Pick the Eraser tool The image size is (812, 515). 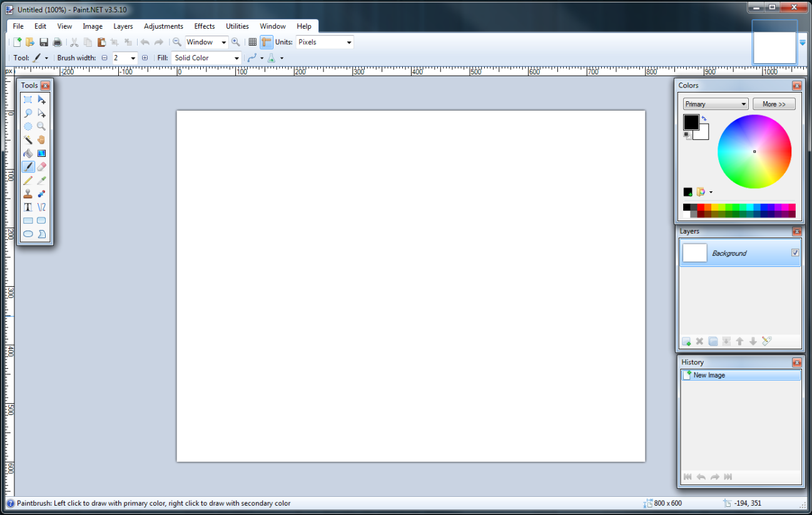click(x=41, y=167)
